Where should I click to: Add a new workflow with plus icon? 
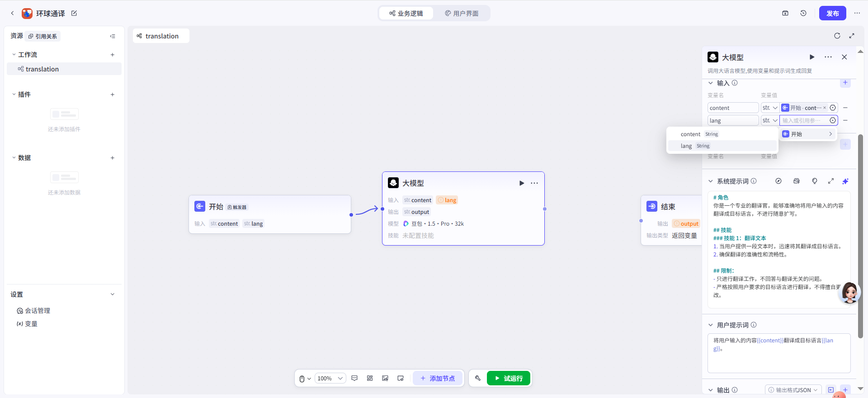click(x=113, y=55)
